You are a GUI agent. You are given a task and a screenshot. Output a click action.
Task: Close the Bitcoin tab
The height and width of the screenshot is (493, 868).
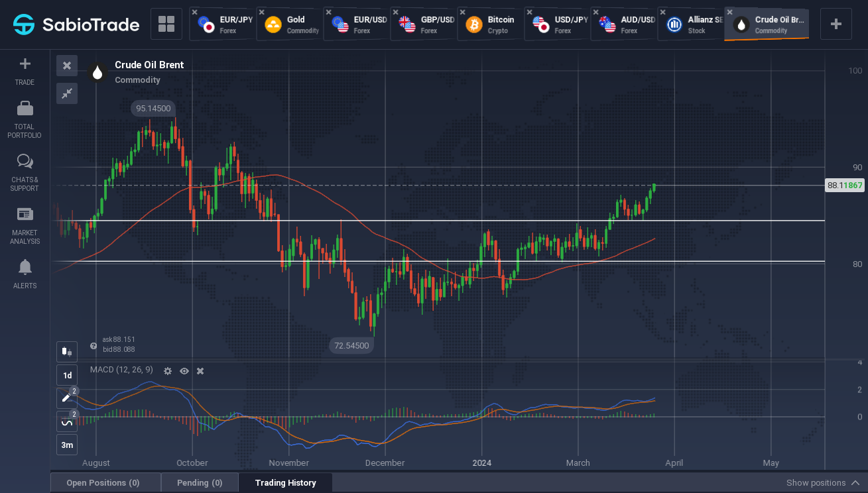click(x=463, y=13)
